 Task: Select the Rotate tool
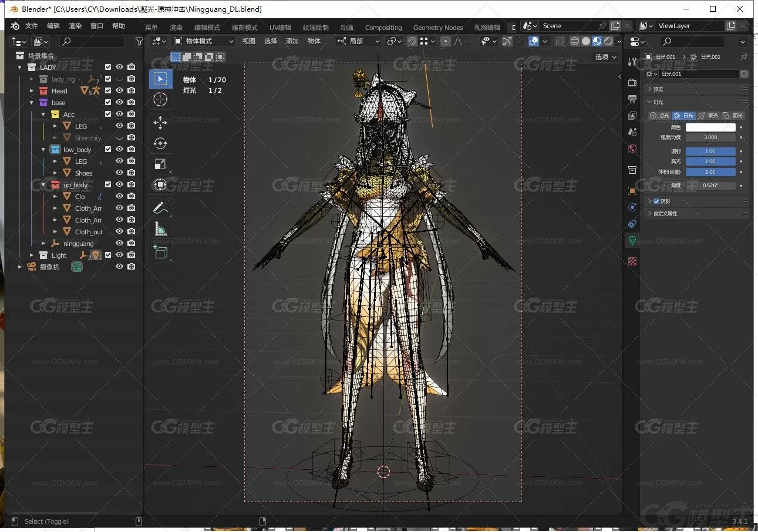pos(160,143)
